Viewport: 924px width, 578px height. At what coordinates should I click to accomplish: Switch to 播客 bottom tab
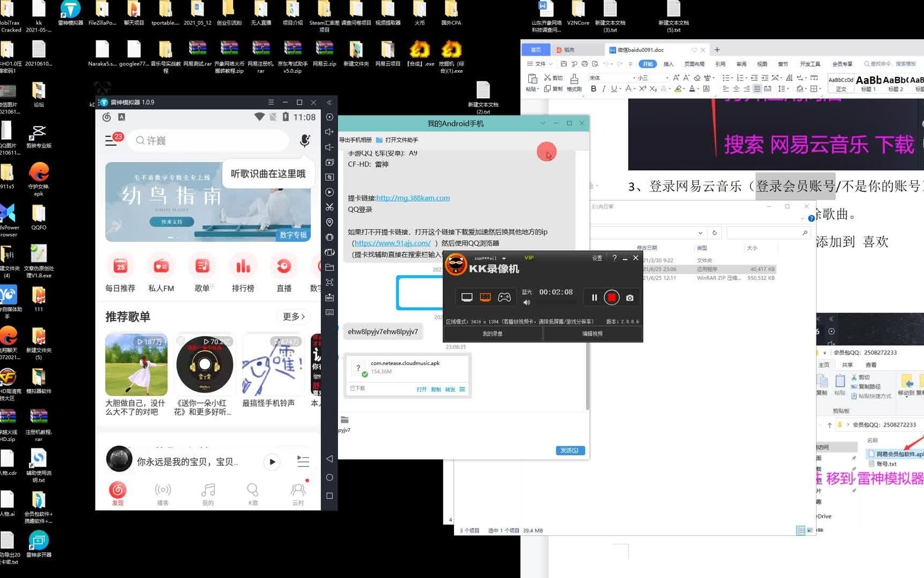tap(163, 494)
